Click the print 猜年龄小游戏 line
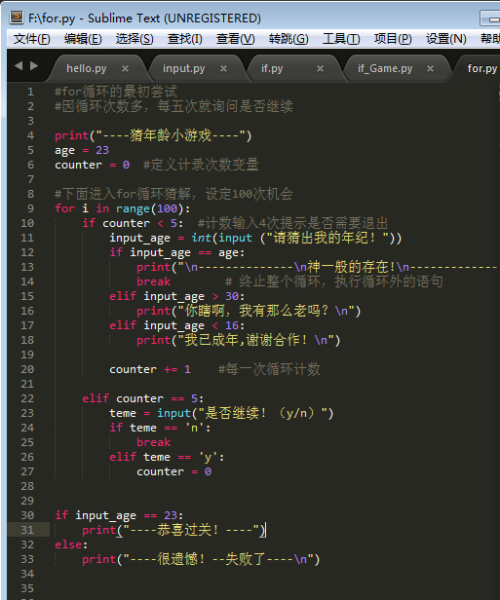Image resolution: width=500 pixels, height=600 pixels. [153, 136]
